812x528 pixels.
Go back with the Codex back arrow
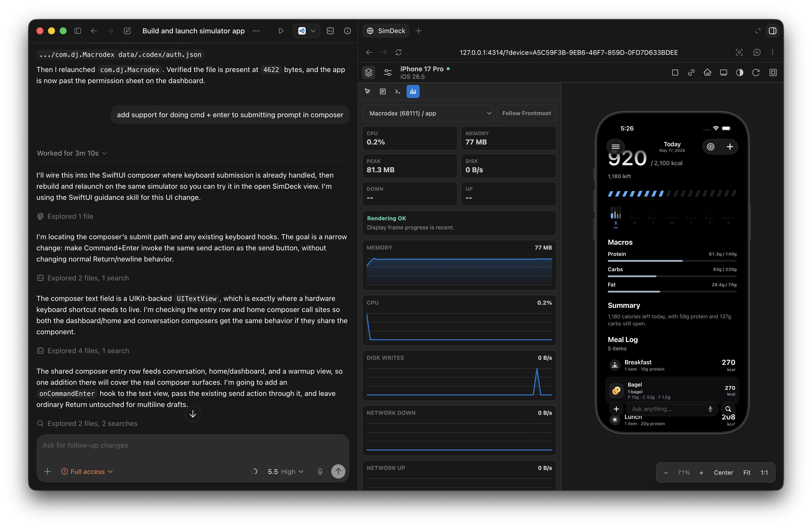point(94,31)
